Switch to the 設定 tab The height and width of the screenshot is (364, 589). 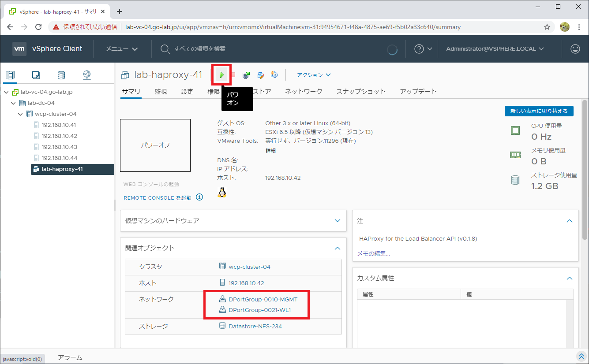point(187,92)
